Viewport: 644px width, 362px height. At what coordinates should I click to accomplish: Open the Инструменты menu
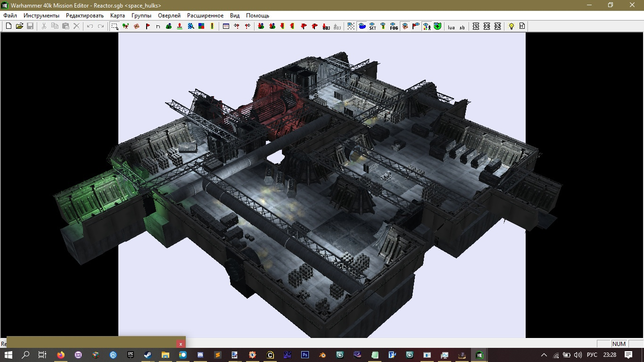coord(41,16)
